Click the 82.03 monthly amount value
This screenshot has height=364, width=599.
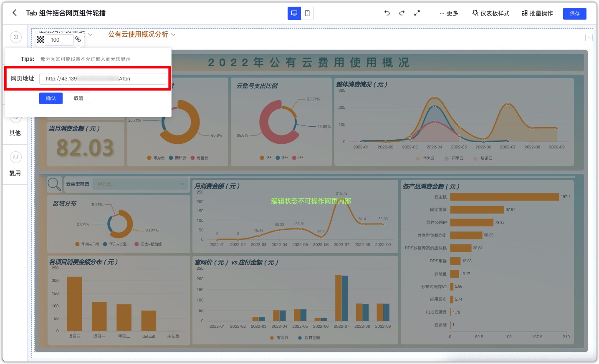tap(85, 148)
